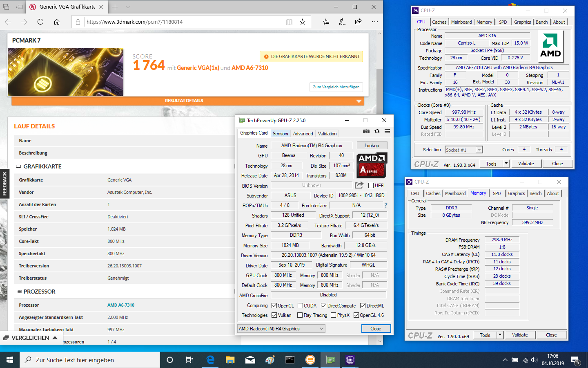Toggle reading view in the address bar
This screenshot has width=588, height=368.
pyautogui.click(x=289, y=22)
